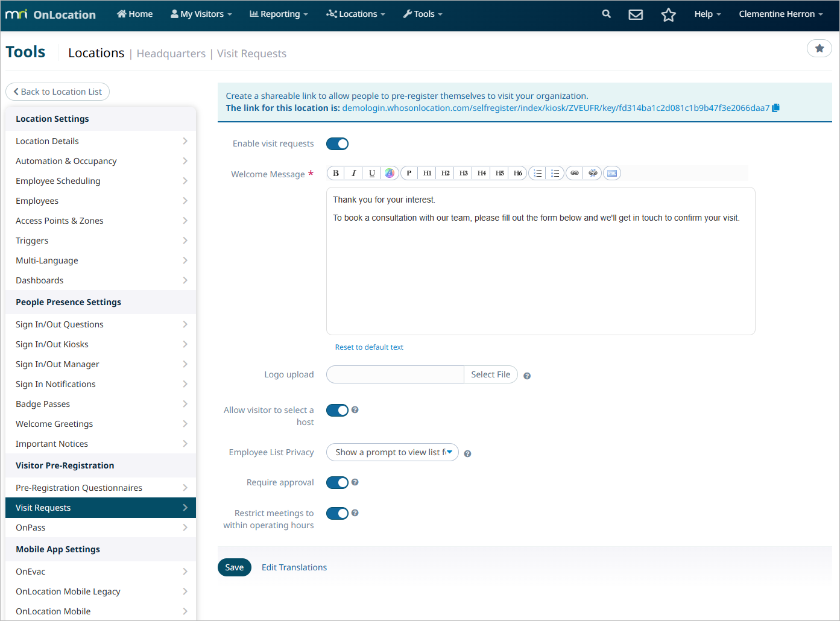Open Multi-Language settings
Screen dimensions: 840x621
point(101,260)
